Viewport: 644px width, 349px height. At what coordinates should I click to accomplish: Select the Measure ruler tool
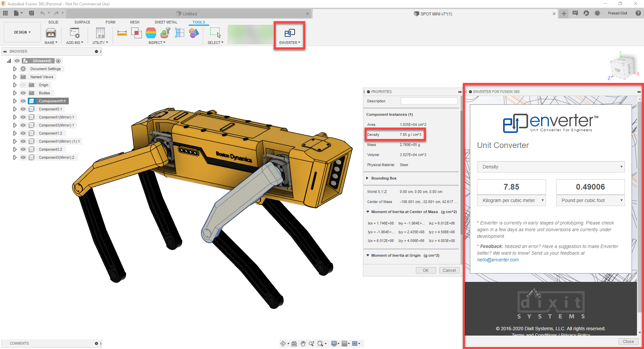122,33
